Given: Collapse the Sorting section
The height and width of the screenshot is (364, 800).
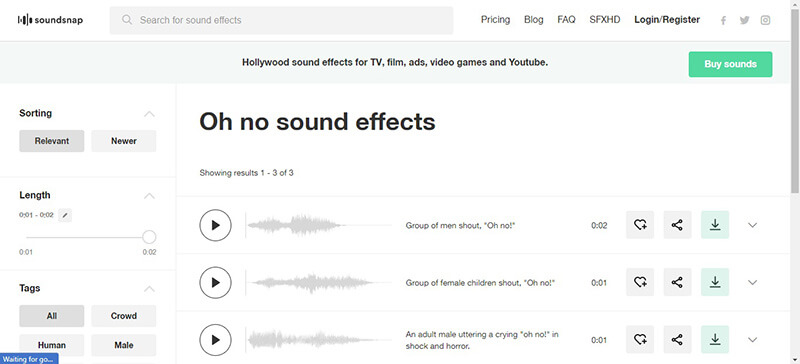Looking at the screenshot, I should [x=149, y=113].
